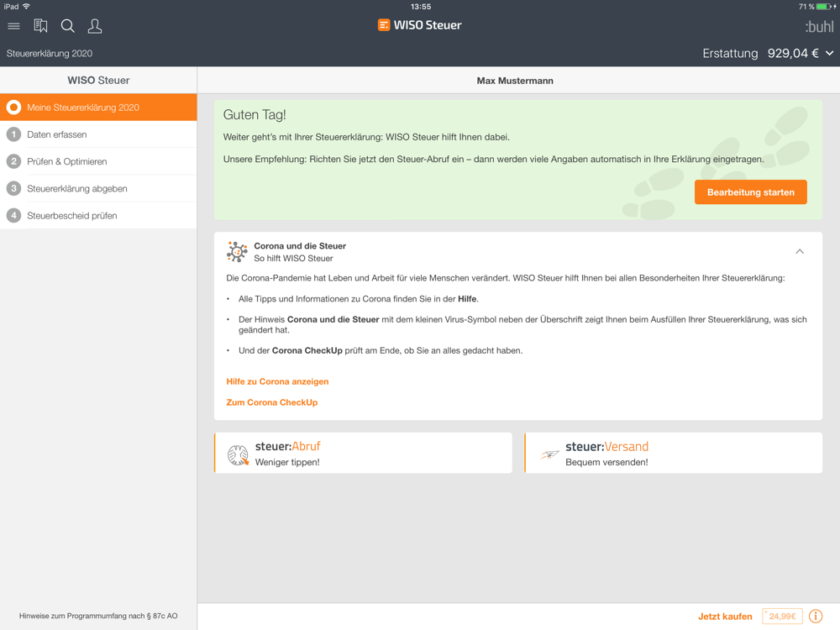The width and height of the screenshot is (840, 630).
Task: Tap the buhl brand logo
Action: [x=819, y=26]
